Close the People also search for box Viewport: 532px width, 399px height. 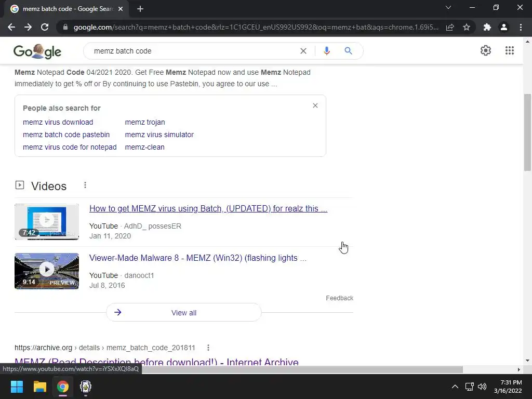[315, 105]
